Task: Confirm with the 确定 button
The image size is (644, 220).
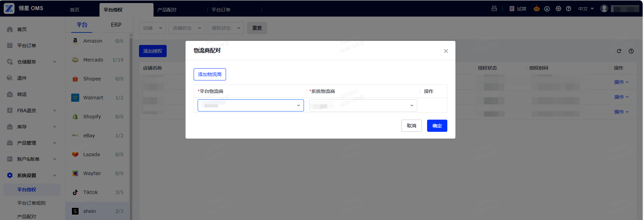Action: [437, 126]
